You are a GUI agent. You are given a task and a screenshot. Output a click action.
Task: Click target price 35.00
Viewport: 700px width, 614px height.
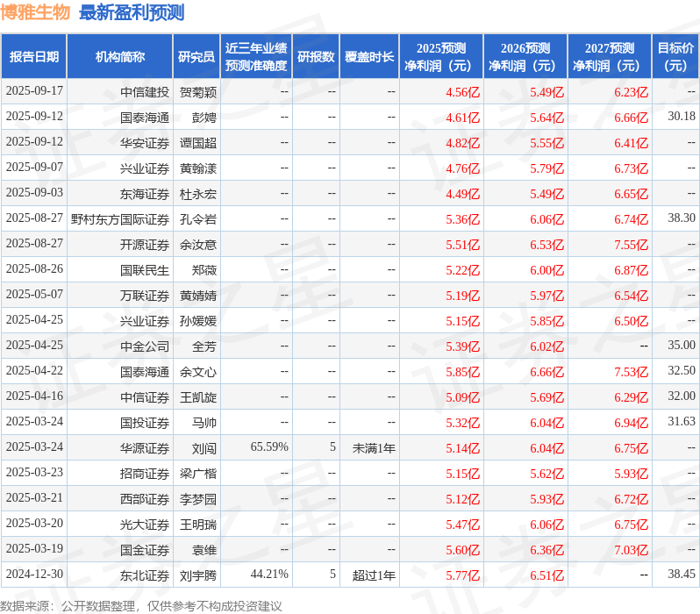[682, 346]
